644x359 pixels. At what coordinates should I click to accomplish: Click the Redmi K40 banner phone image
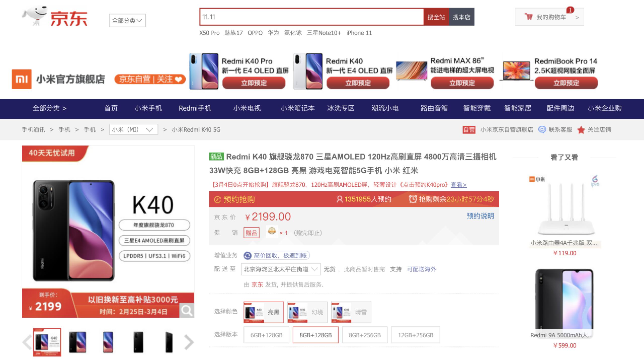click(308, 71)
